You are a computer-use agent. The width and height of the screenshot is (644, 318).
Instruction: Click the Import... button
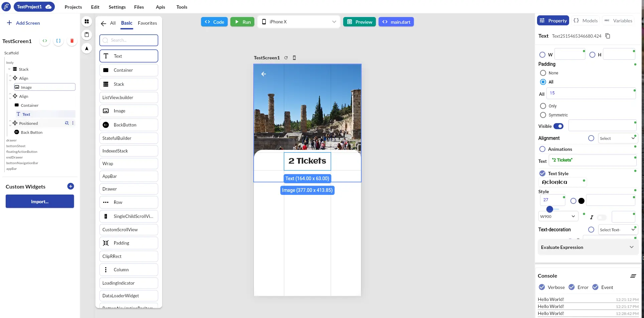[40, 201]
